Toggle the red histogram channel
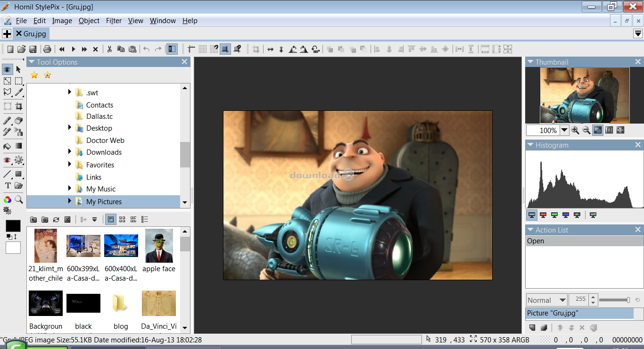 pyautogui.click(x=543, y=215)
